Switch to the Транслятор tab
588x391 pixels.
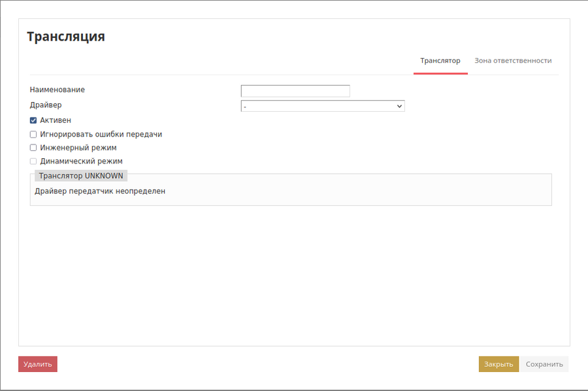440,61
